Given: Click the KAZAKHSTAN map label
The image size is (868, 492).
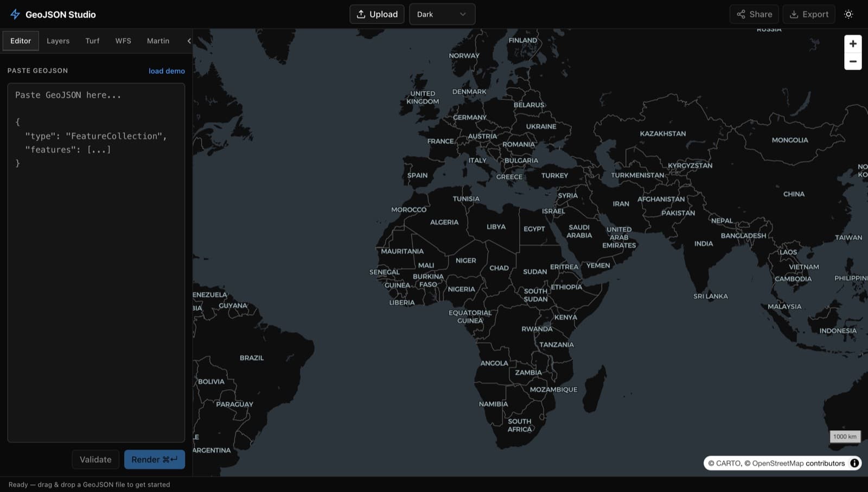Looking at the screenshot, I should pyautogui.click(x=662, y=133).
